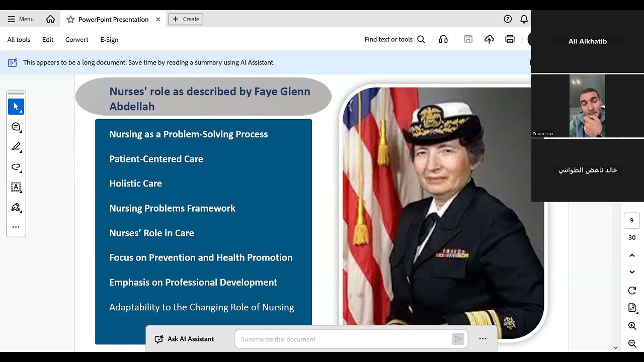Click the Create new button

[x=186, y=19]
